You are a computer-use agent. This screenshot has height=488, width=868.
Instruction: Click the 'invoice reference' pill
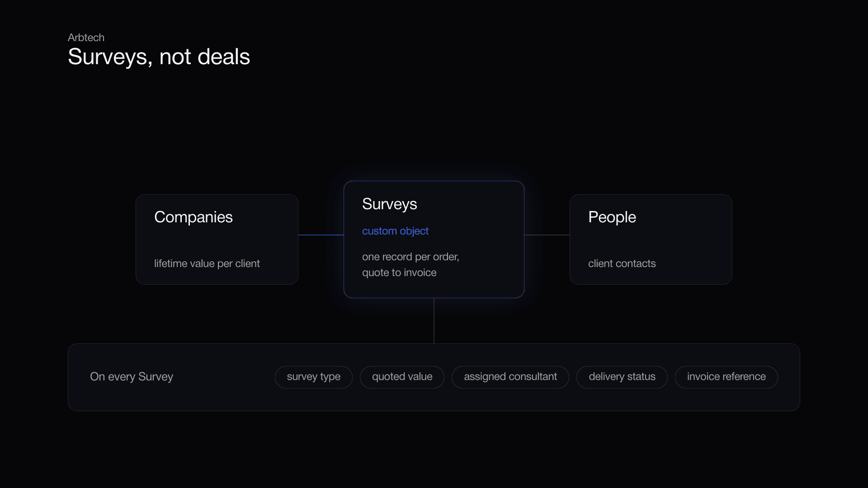click(726, 377)
